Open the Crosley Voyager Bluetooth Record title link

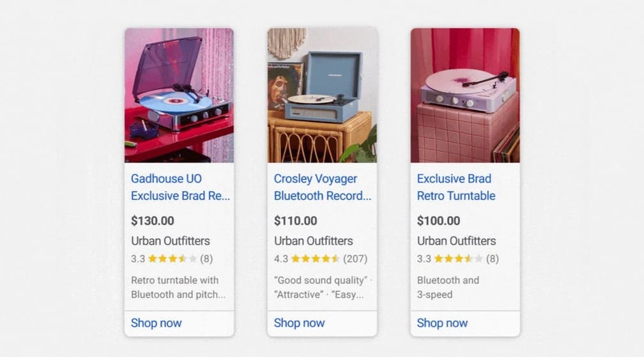coord(322,187)
